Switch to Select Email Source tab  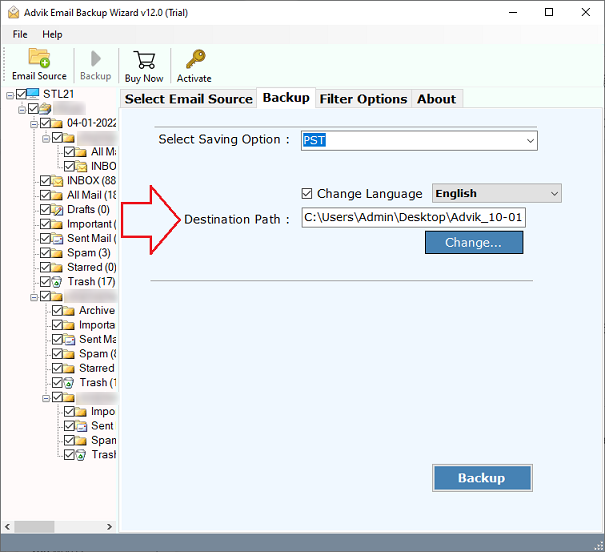click(x=189, y=99)
